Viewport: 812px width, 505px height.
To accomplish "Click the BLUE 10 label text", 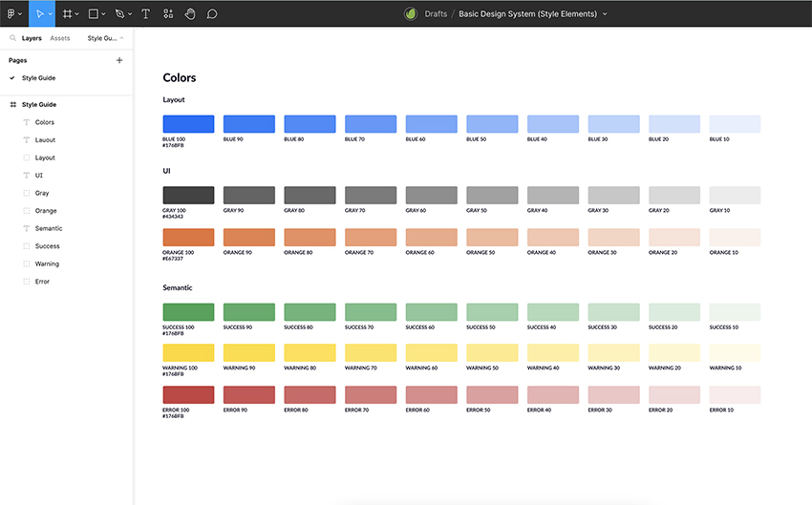I will pyautogui.click(x=719, y=139).
